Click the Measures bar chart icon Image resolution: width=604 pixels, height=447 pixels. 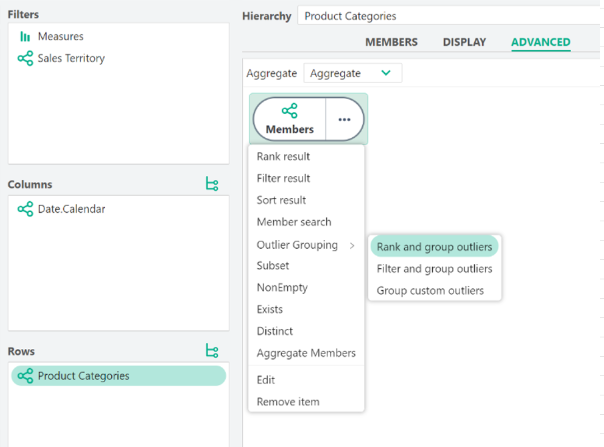pos(25,37)
